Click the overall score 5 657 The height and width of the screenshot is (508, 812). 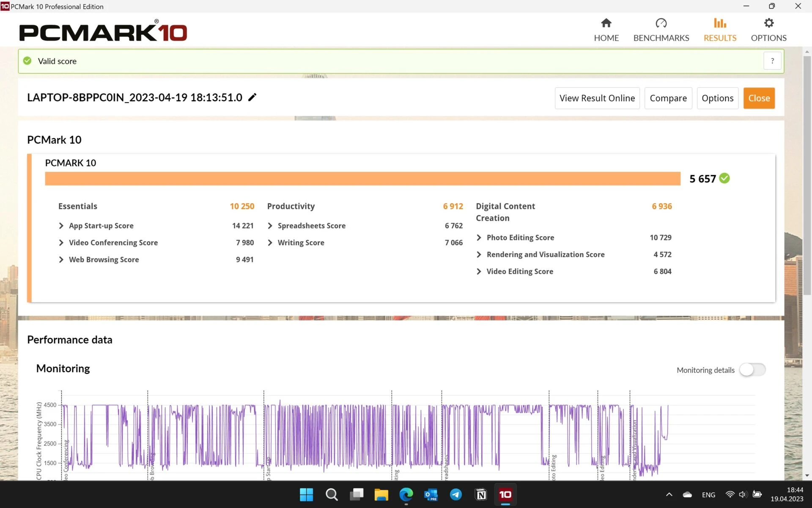click(x=702, y=179)
